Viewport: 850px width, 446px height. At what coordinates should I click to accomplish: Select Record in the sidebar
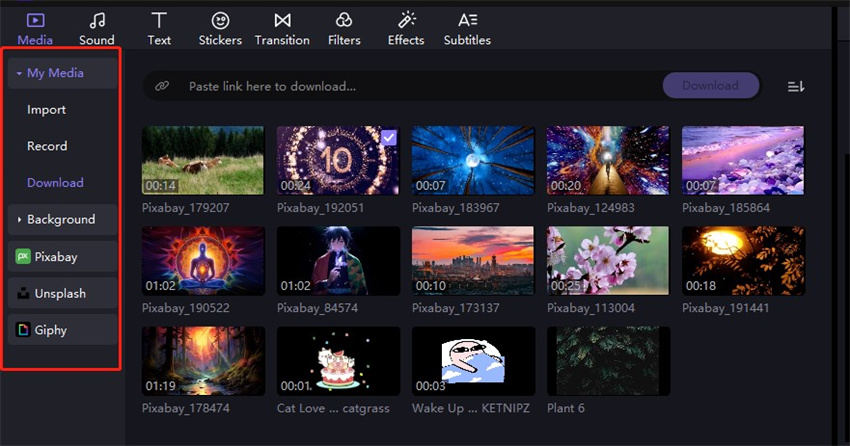47,146
